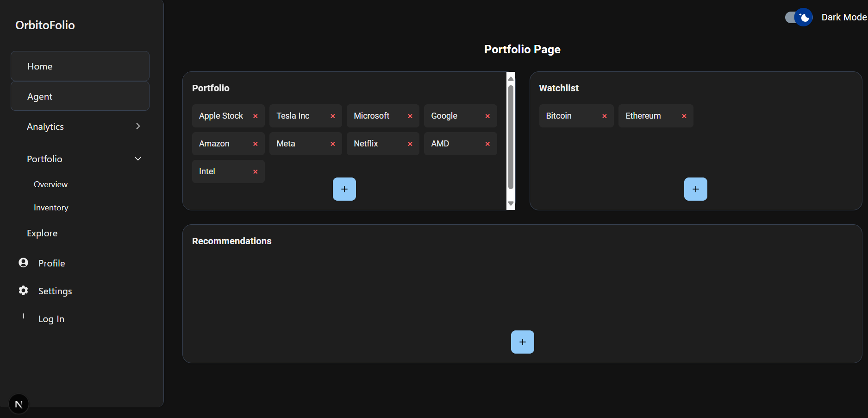Remove Amazon using its red x
868x418 pixels.
(255, 144)
